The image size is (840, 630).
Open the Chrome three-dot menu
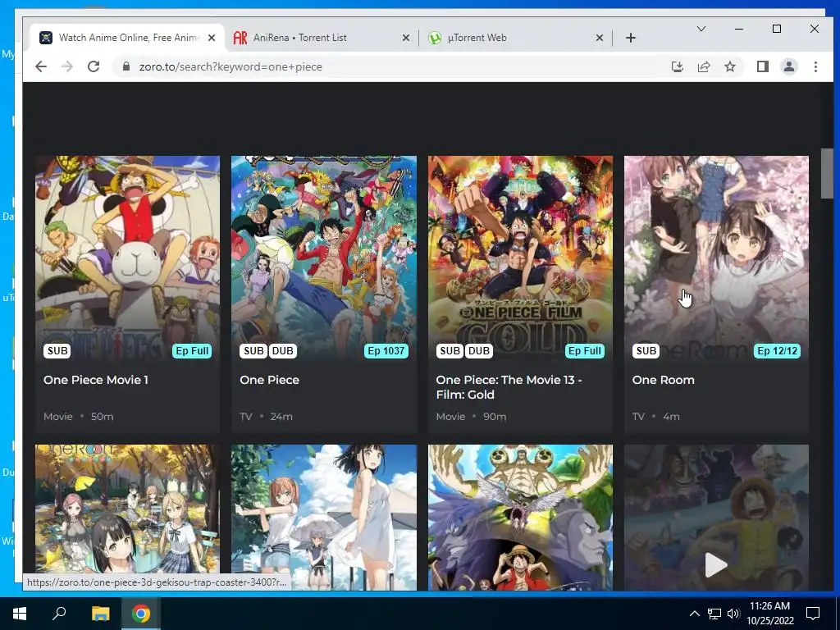[815, 66]
